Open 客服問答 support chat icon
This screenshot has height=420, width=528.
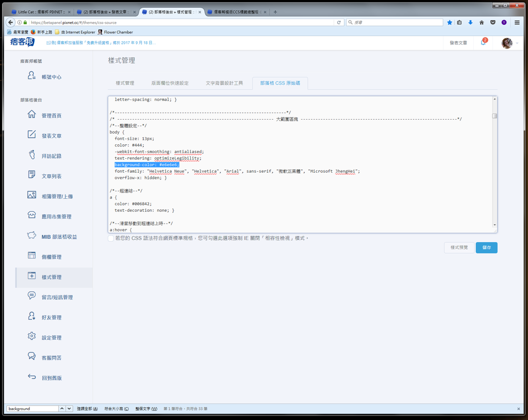(31, 357)
